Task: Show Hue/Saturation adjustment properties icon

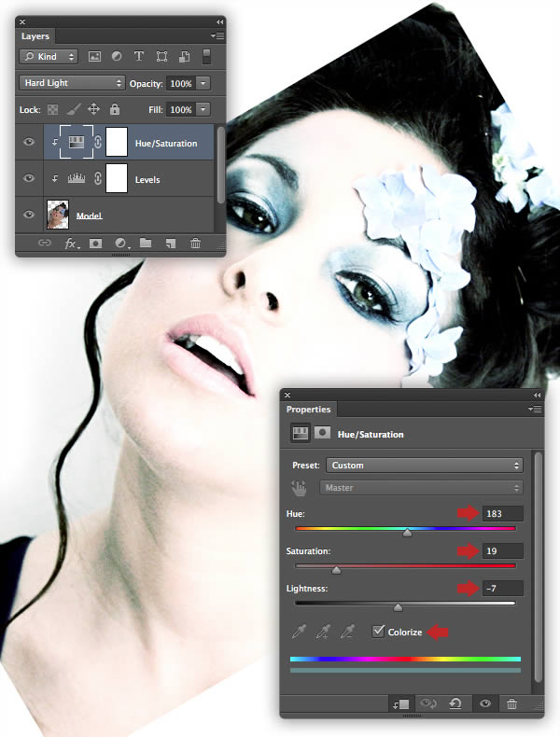Action: 300,434
